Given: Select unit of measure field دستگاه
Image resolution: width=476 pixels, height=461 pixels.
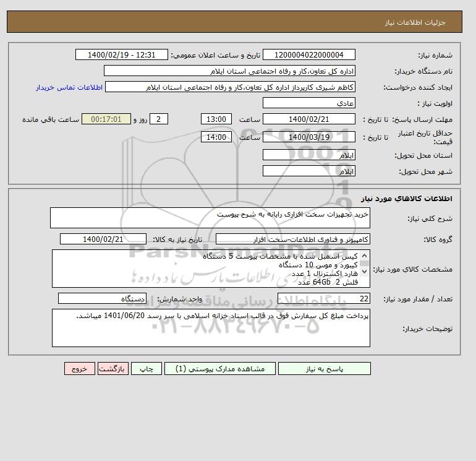Looking at the screenshot, I should click(102, 298).
